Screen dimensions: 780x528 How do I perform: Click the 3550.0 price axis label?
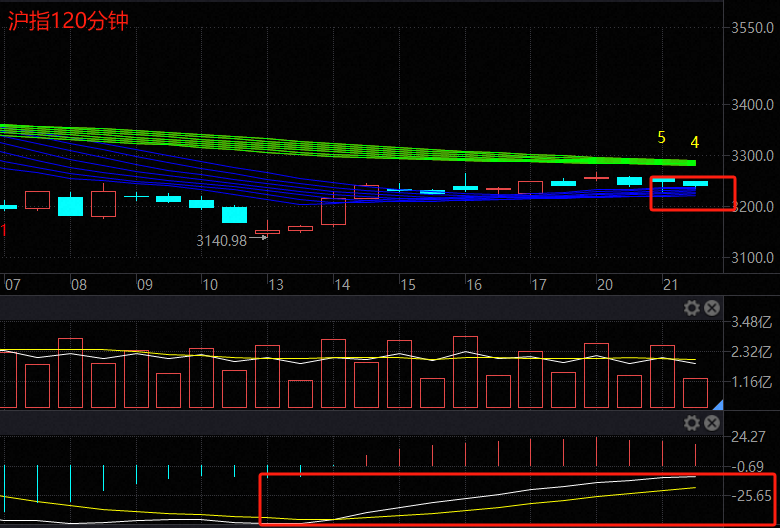click(752, 28)
